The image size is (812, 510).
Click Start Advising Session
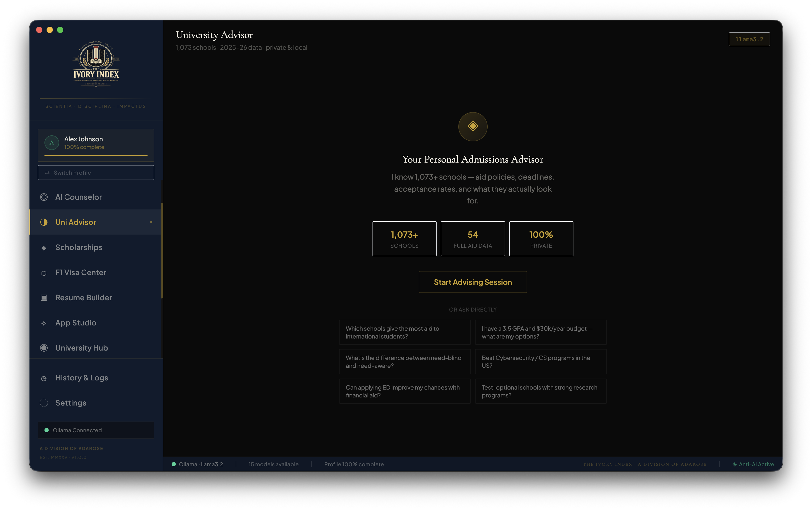(473, 282)
